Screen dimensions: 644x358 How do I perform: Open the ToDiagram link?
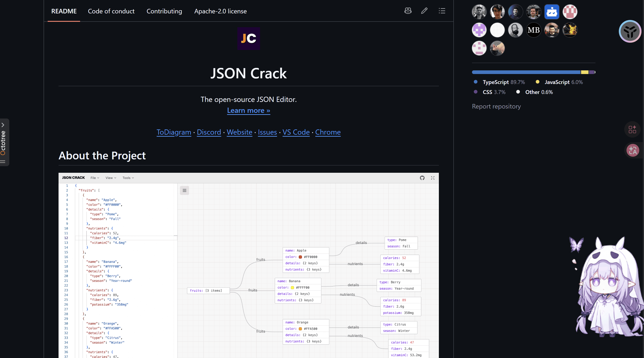tap(174, 132)
